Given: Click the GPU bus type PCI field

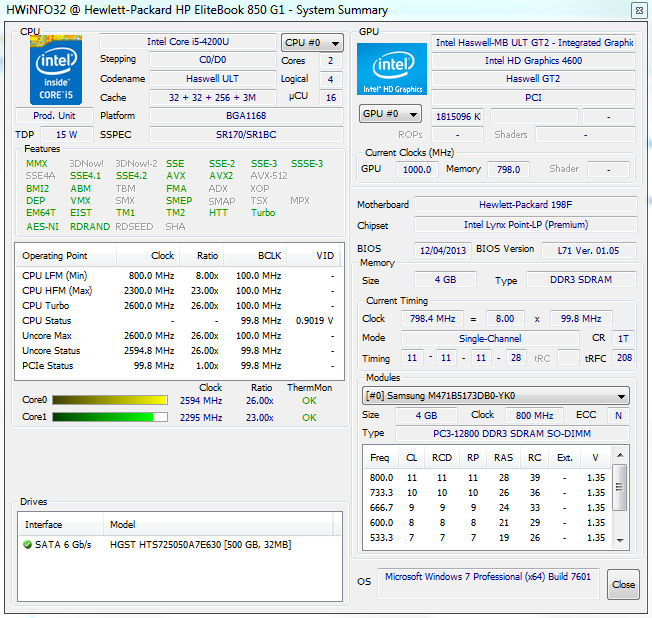Looking at the screenshot, I should 533,98.
